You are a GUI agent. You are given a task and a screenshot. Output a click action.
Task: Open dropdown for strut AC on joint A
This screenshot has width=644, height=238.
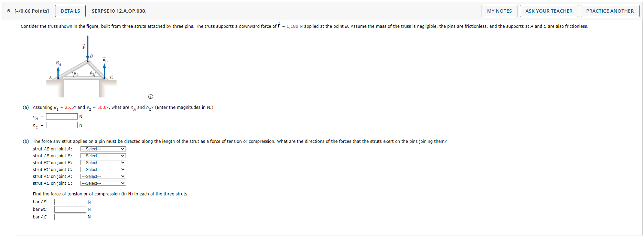pyautogui.click(x=103, y=176)
